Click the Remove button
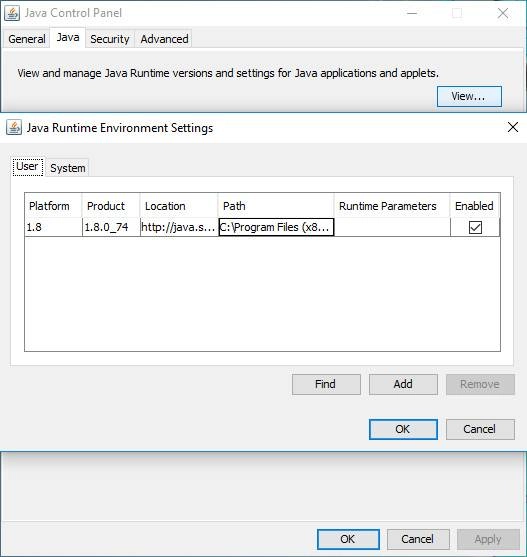Image resolution: width=527 pixels, height=557 pixels. click(480, 384)
